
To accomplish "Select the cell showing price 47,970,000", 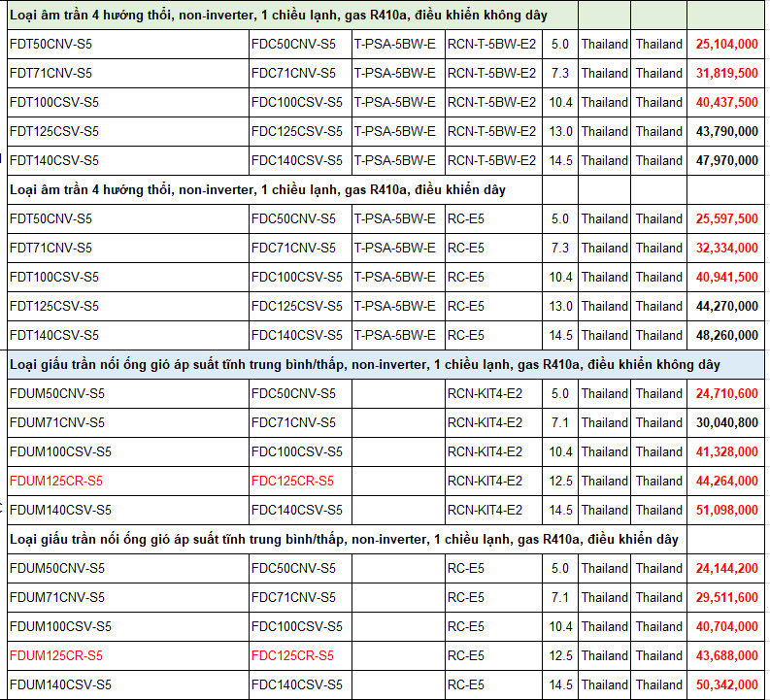I will tap(726, 161).
